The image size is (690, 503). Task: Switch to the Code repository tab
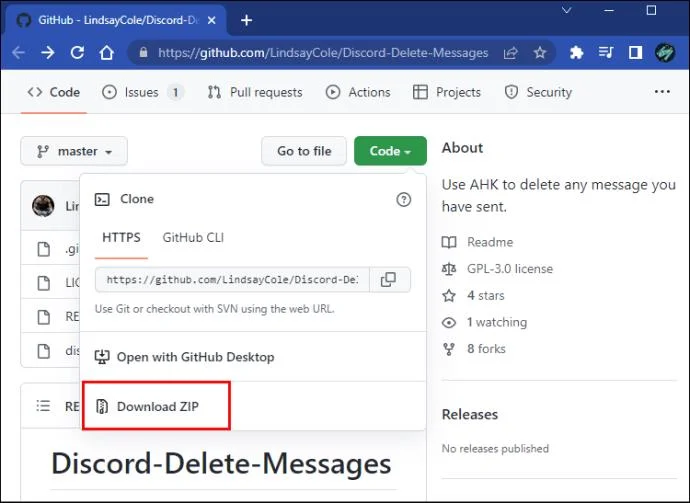(x=54, y=92)
